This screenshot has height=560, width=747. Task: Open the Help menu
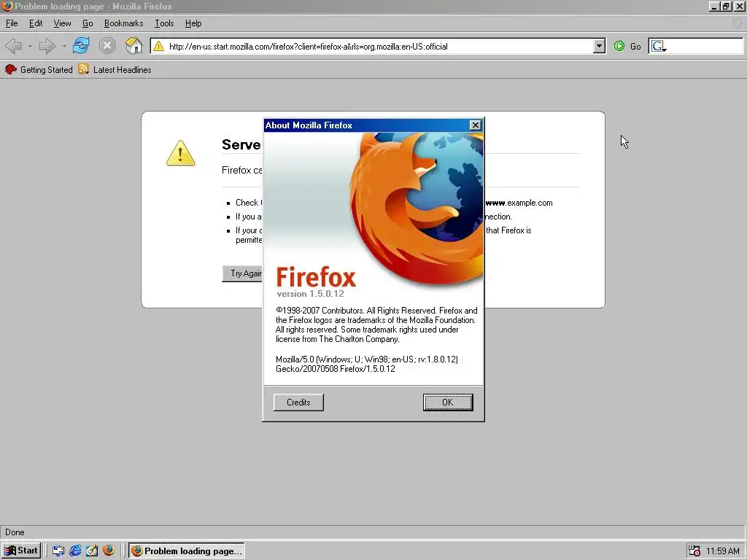pos(193,23)
